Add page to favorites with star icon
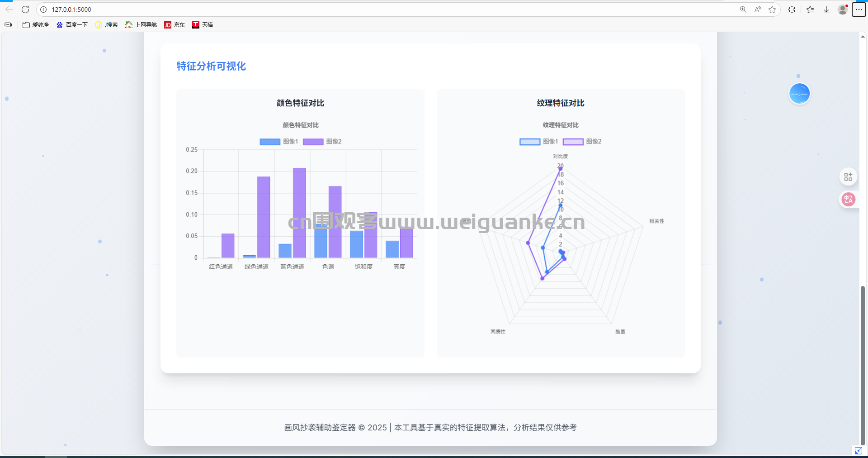The width and height of the screenshot is (868, 458). pos(772,10)
